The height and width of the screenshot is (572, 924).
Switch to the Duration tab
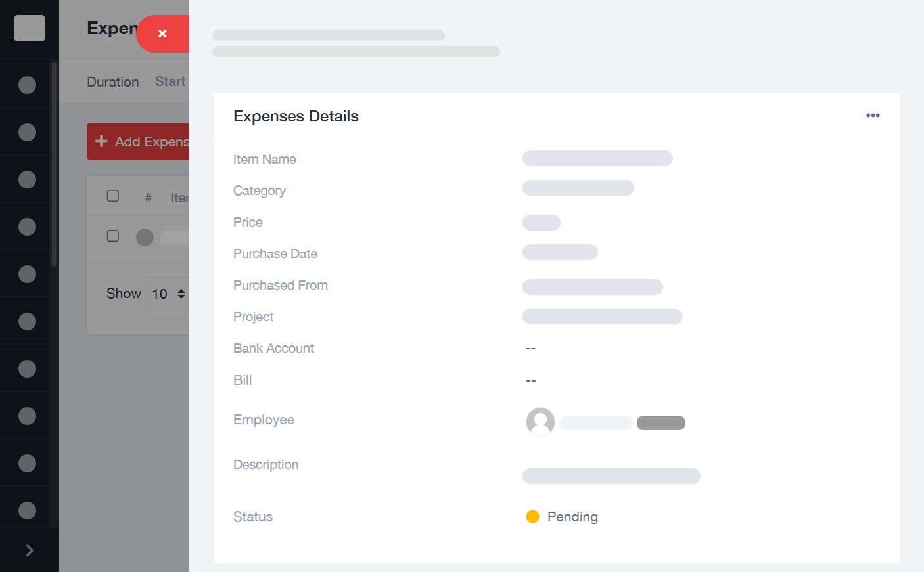(112, 81)
